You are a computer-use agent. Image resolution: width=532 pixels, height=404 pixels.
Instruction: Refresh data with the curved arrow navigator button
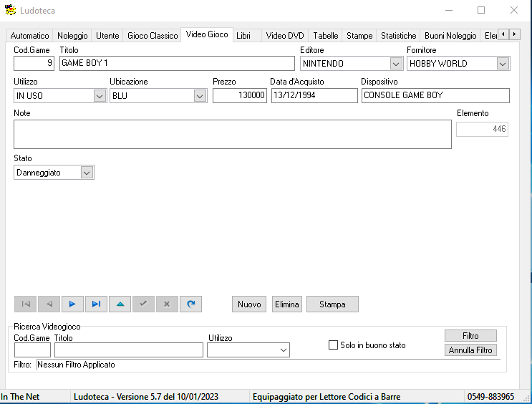tap(190, 304)
